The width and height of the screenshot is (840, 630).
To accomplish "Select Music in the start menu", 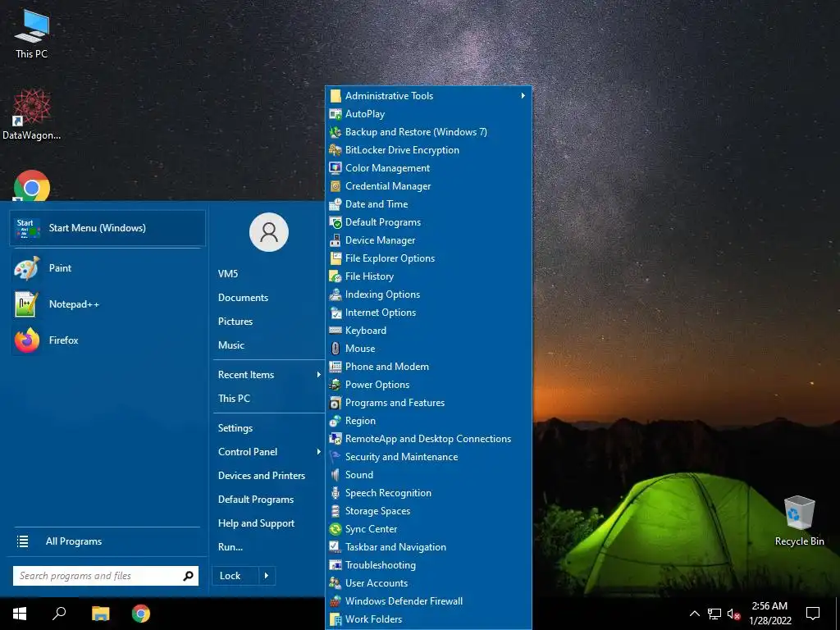I will (x=231, y=345).
